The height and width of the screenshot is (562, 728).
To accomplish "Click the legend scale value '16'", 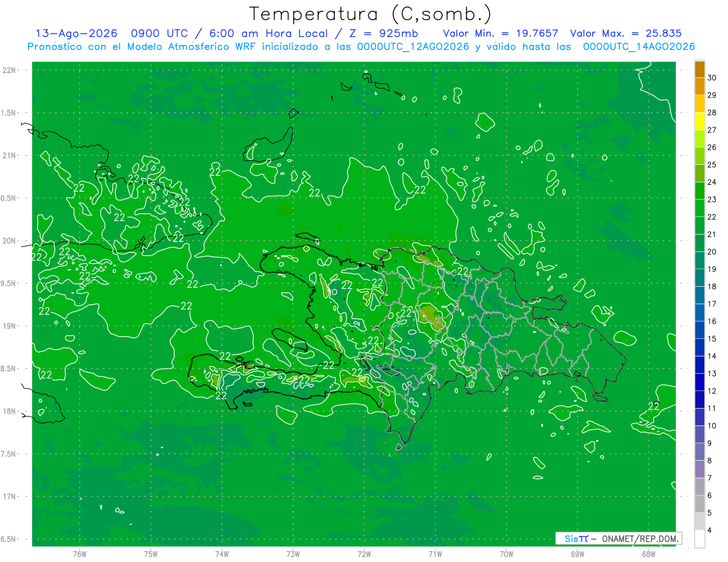I will click(712, 321).
